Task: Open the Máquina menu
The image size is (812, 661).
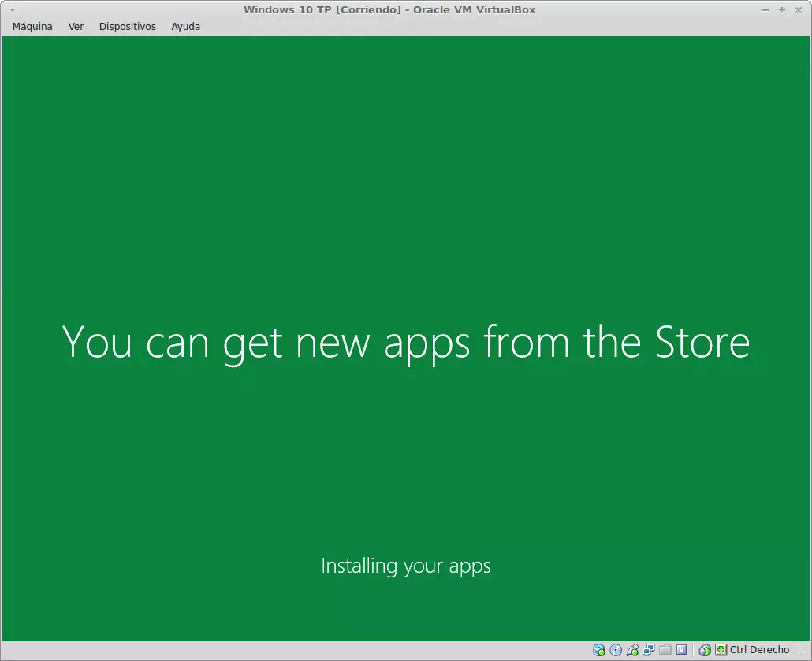Action: click(32, 26)
